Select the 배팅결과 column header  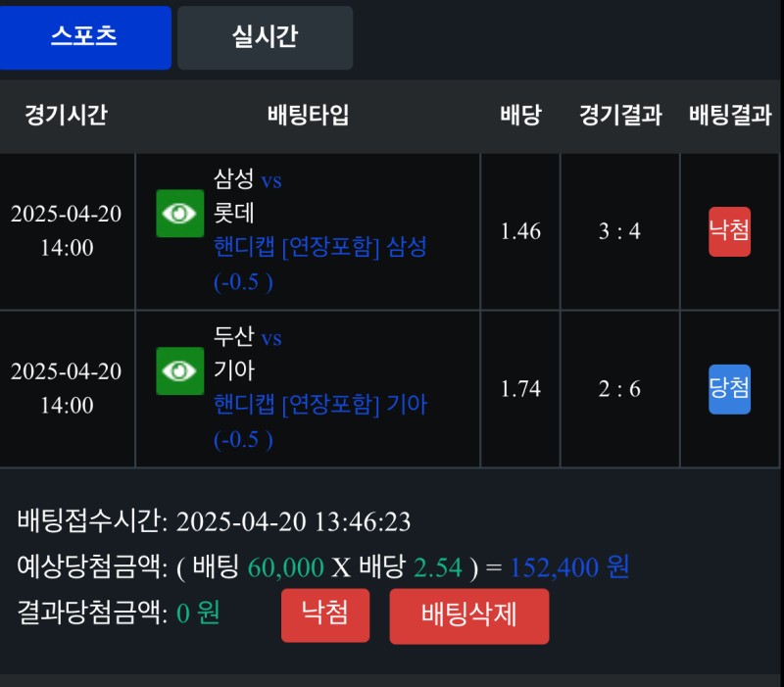730,116
